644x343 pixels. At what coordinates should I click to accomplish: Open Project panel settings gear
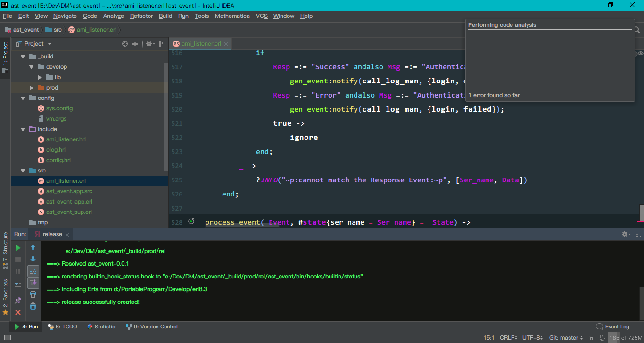click(x=150, y=44)
